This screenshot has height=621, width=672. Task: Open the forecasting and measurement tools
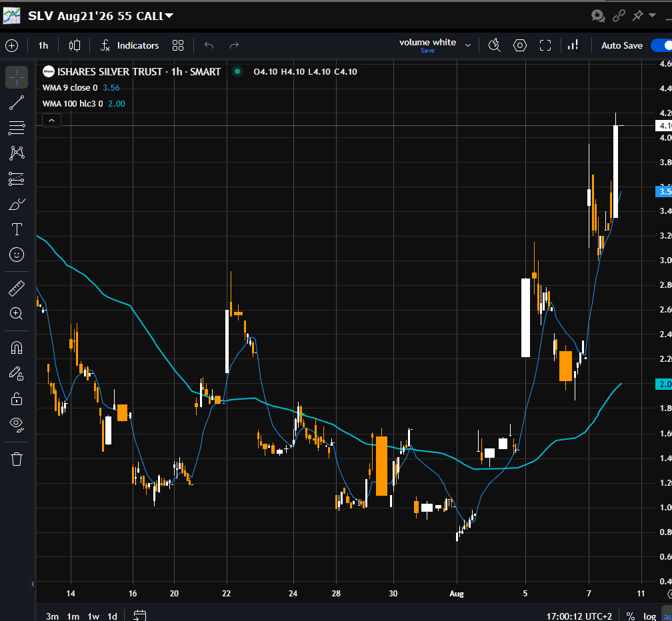(16, 179)
